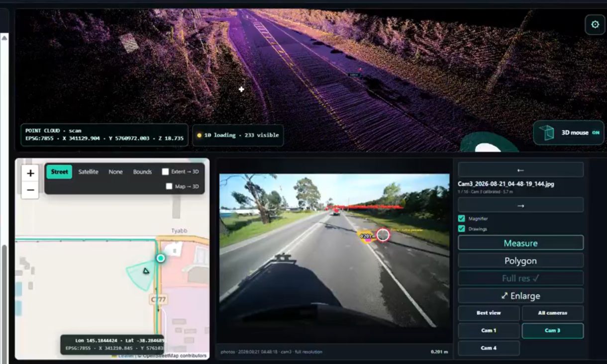Click the photo timestamp footer text
This screenshot has width=607, height=364.
point(272,352)
